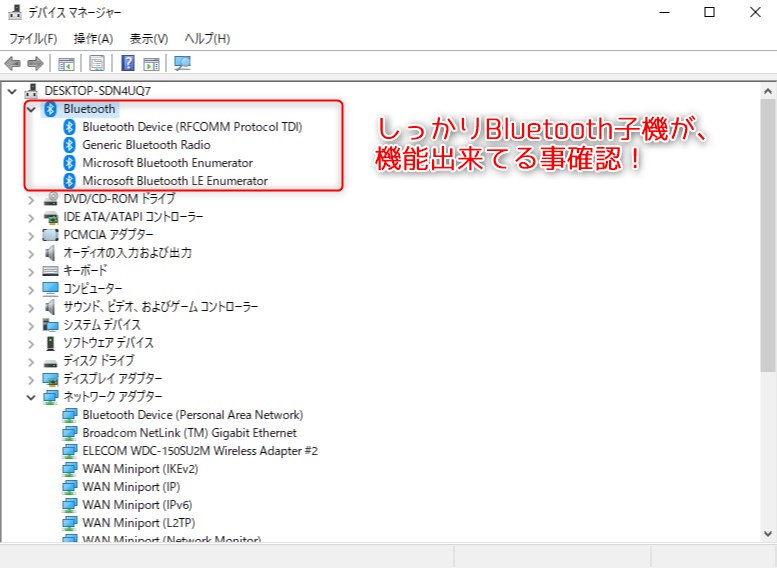Click the Device Manager title bar icon
The image size is (777, 568).
(15, 12)
